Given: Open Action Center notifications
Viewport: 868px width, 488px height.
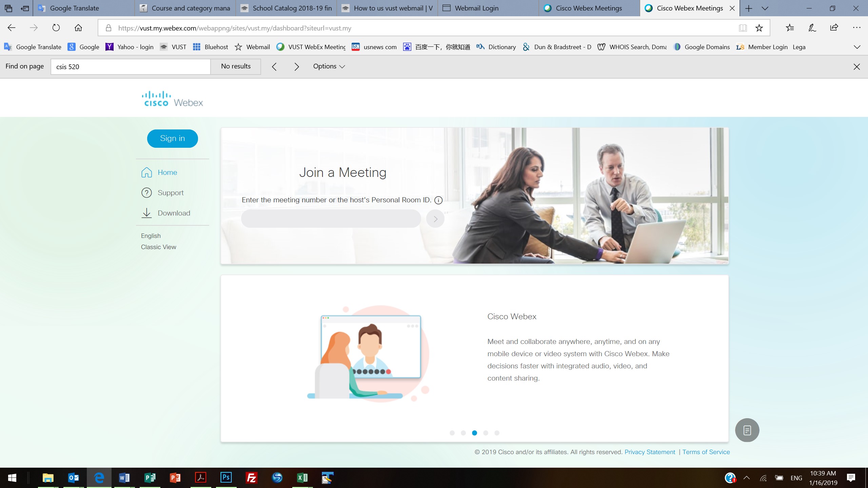Looking at the screenshot, I should tap(851, 478).
